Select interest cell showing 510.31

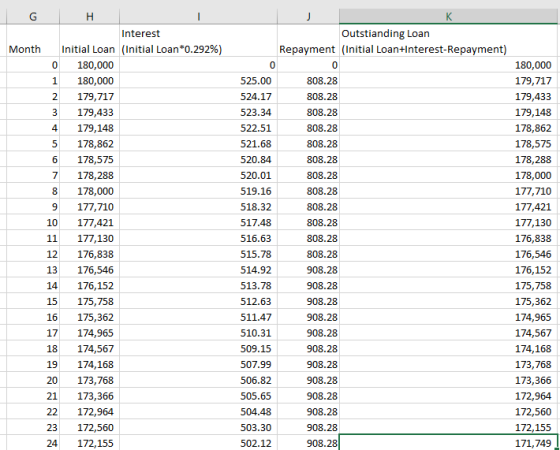click(198, 333)
